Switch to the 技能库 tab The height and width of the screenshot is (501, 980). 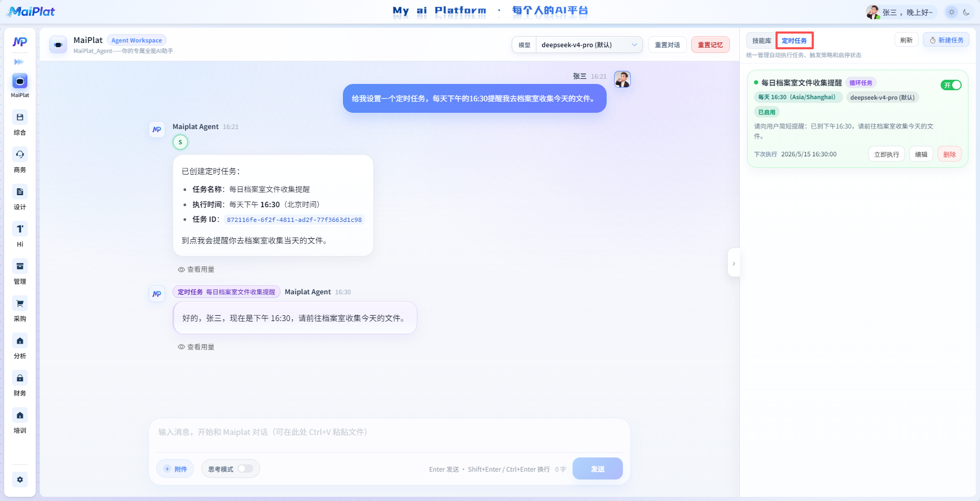coord(761,40)
